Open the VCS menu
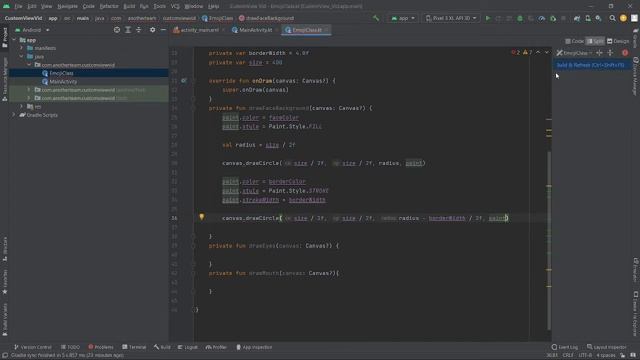The image size is (640, 360). [x=175, y=6]
